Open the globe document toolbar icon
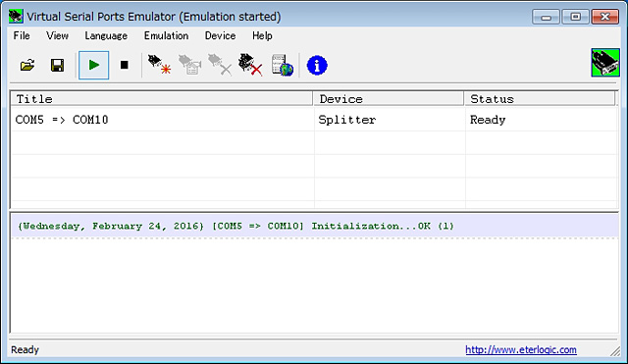Viewport: 628px width, 364px height. pyautogui.click(x=282, y=65)
